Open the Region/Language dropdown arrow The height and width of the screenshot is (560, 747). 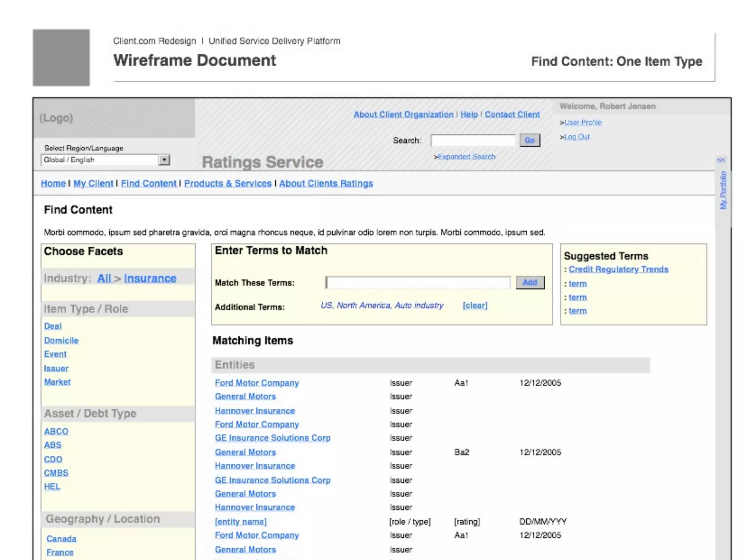[x=165, y=160]
